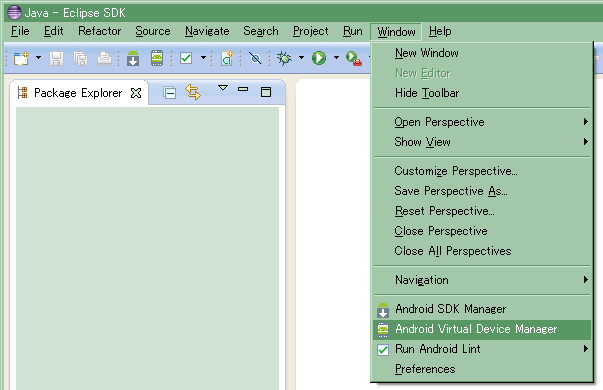Select Close All Perspectives menu item
603x390 pixels.
[x=482, y=251]
